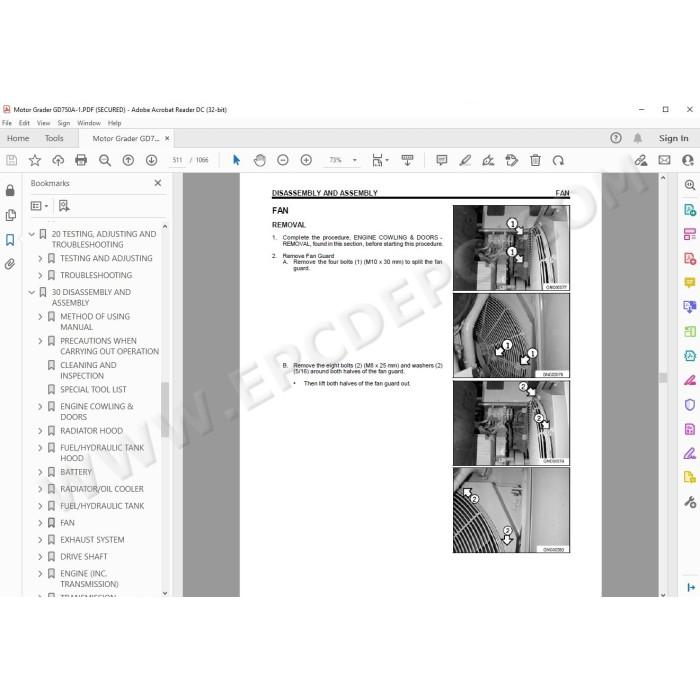Go to next page arrow

point(151,160)
